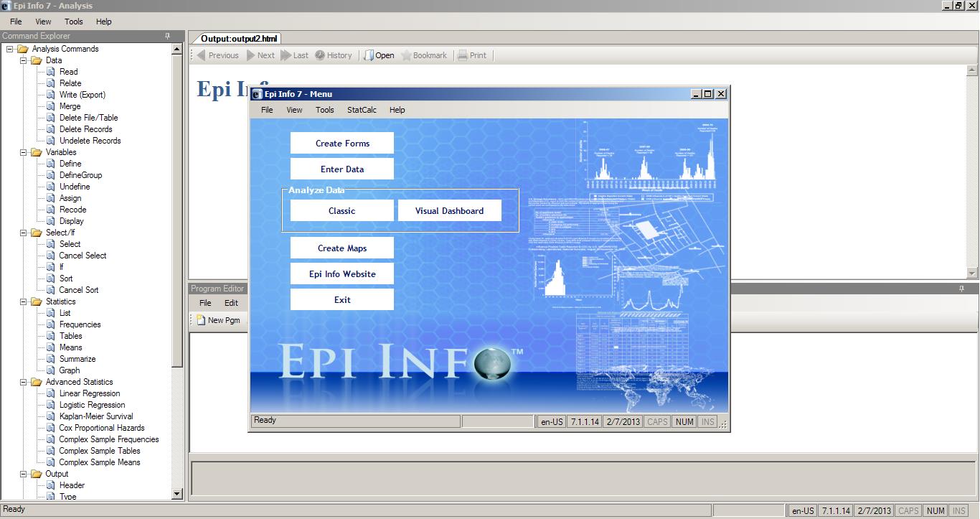The image size is (980, 519).
Task: Click the Next navigation arrow icon
Action: pyautogui.click(x=251, y=55)
